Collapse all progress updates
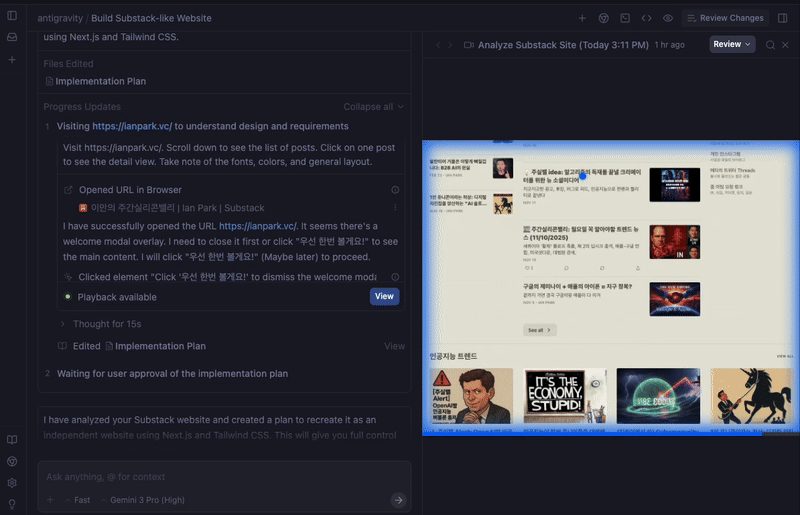Viewport: 800px width, 515px height. tap(373, 107)
